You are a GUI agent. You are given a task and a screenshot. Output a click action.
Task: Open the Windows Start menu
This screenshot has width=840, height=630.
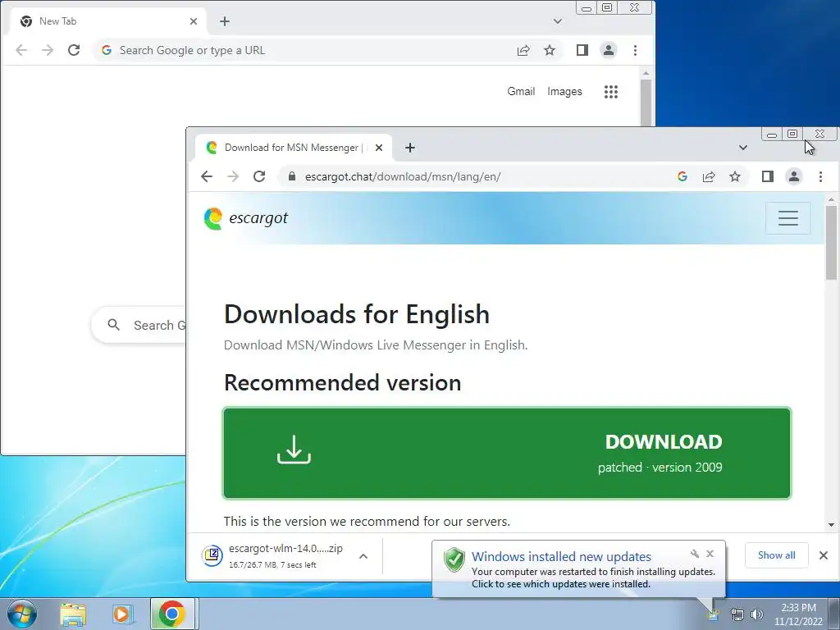pos(22,614)
